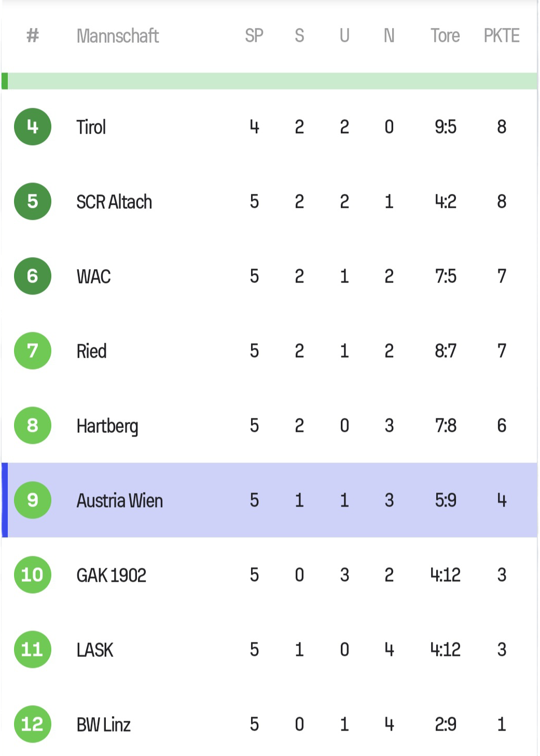Screen dimensions: 540x756
Task: Click the SP games played header
Action: tap(254, 36)
